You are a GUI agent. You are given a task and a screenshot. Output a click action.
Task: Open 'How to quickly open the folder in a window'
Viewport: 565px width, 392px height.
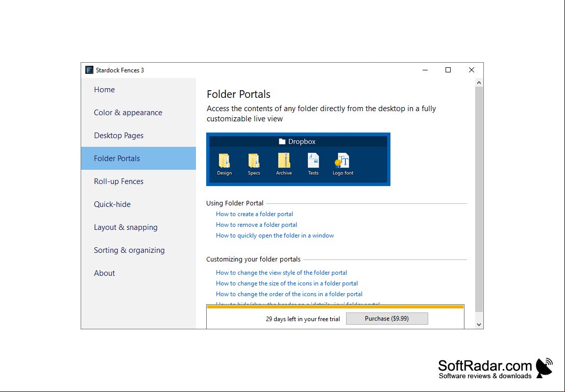[x=275, y=236]
